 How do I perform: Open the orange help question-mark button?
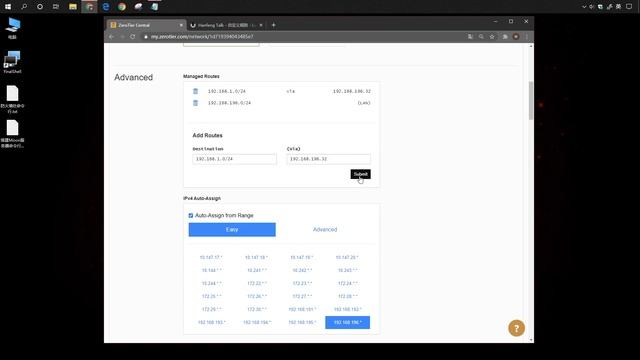pos(516,328)
